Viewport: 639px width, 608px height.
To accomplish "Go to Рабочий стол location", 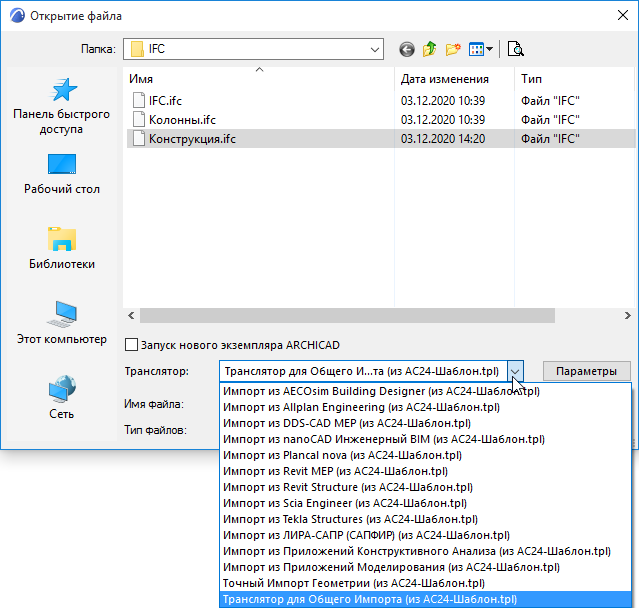I will tap(62, 174).
